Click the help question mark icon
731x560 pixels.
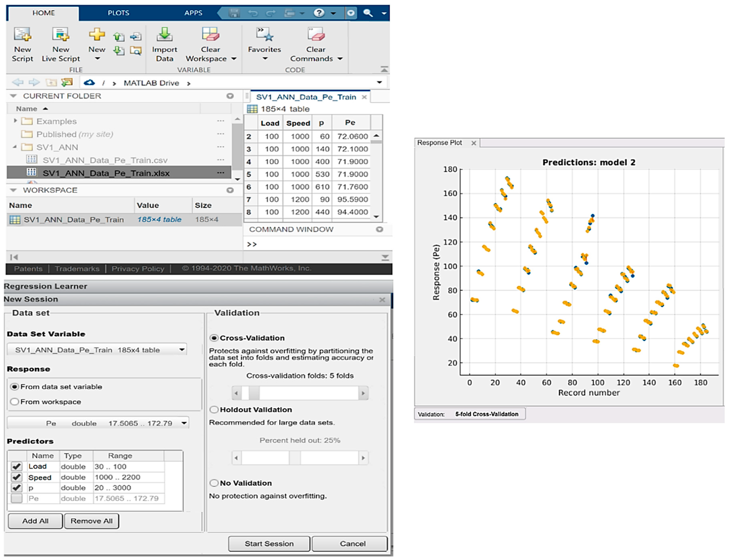pyautogui.click(x=319, y=13)
